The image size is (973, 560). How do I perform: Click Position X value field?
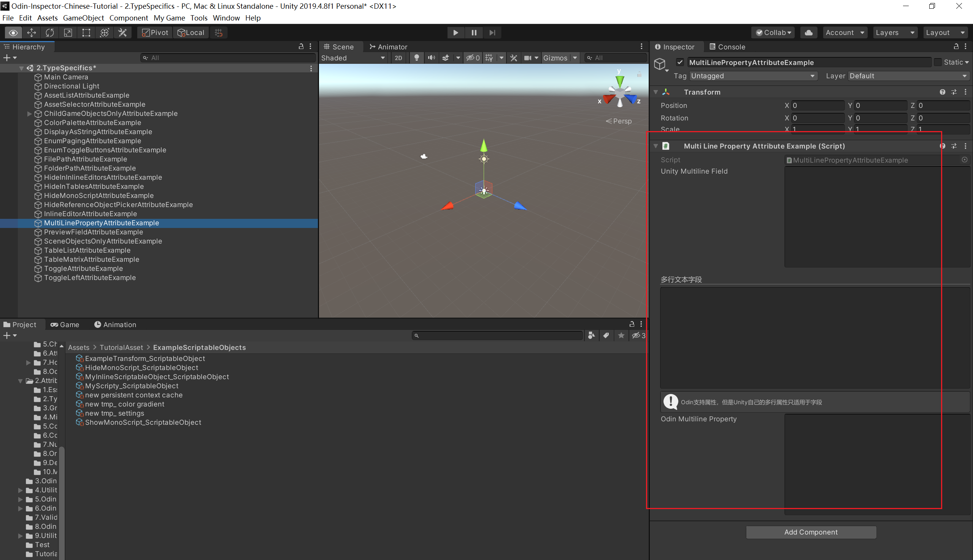click(818, 105)
